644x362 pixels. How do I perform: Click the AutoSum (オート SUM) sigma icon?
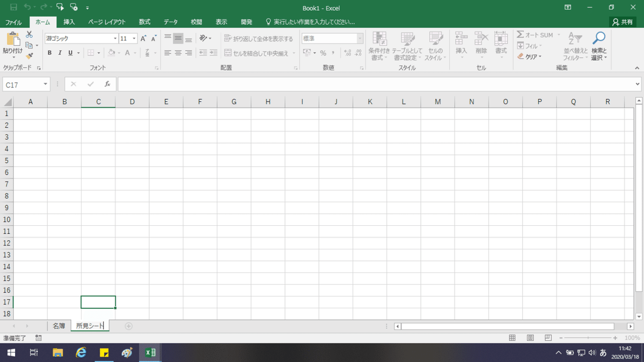520,35
